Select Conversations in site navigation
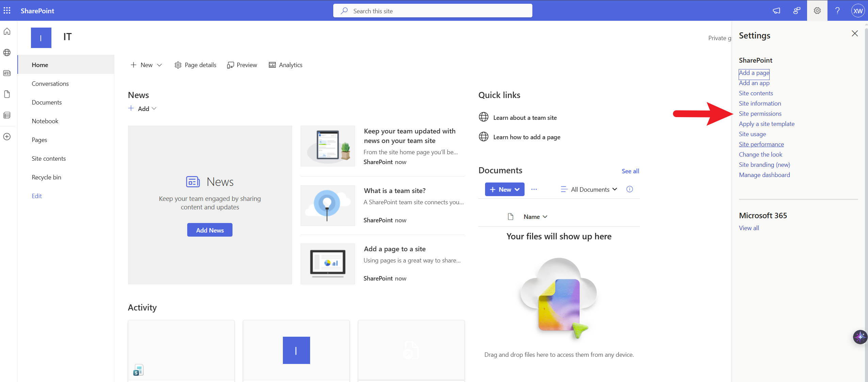This screenshot has height=382, width=868. point(50,84)
